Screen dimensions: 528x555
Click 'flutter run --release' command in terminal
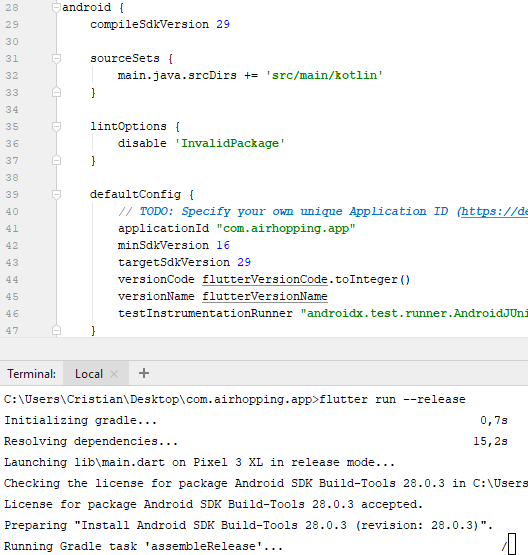point(392,399)
